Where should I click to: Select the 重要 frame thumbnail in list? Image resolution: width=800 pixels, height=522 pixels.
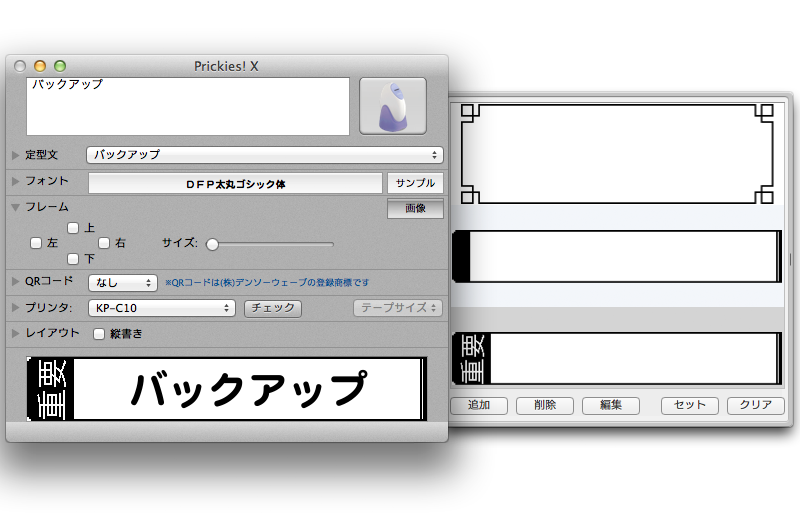pyautogui.click(x=617, y=358)
